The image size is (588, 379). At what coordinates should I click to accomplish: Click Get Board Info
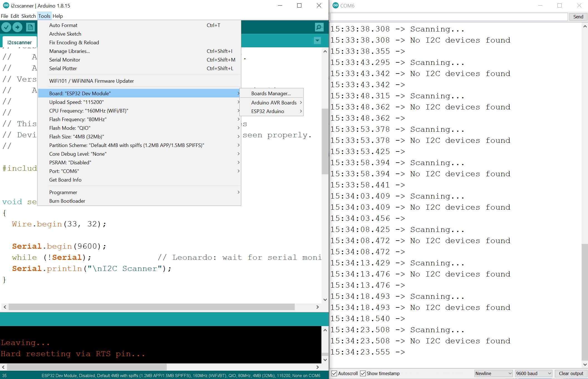click(139, 180)
